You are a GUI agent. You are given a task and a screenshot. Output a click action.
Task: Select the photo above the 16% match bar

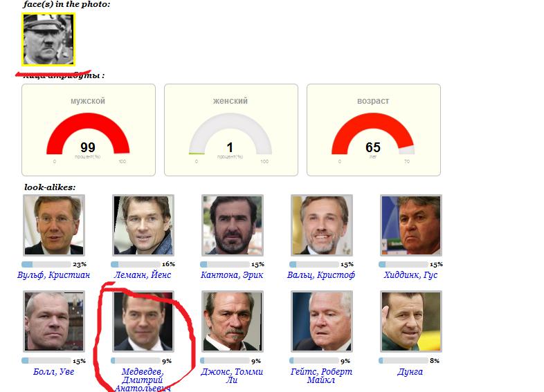coord(143,225)
